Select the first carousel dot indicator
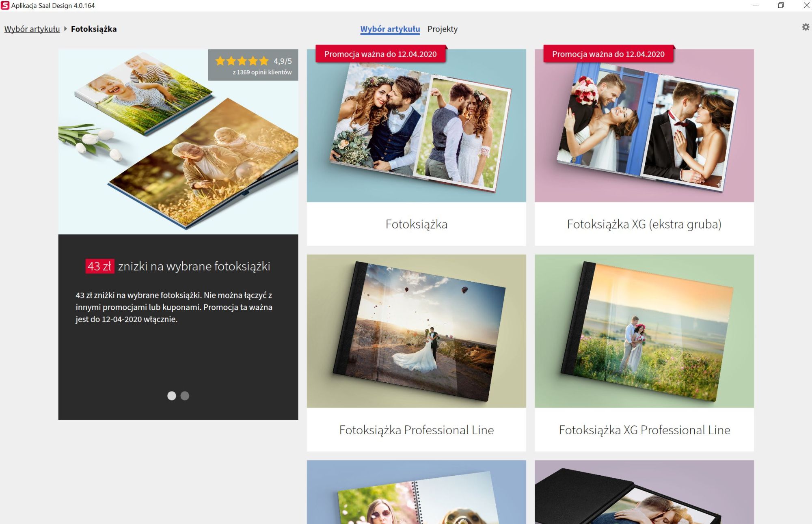 coord(172,396)
